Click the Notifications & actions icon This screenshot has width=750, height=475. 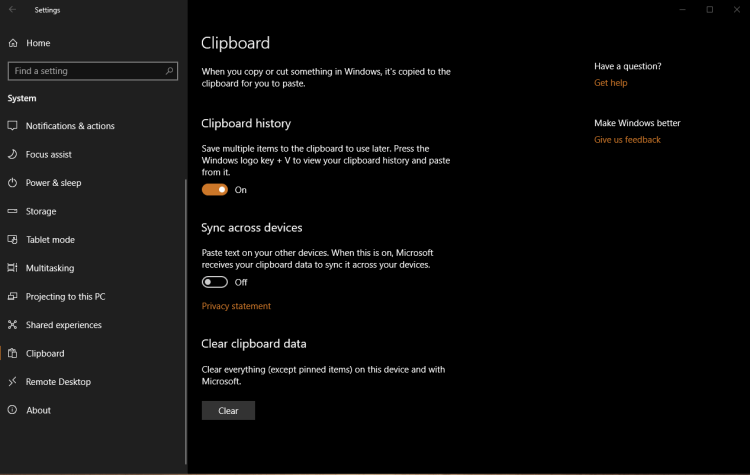13,126
